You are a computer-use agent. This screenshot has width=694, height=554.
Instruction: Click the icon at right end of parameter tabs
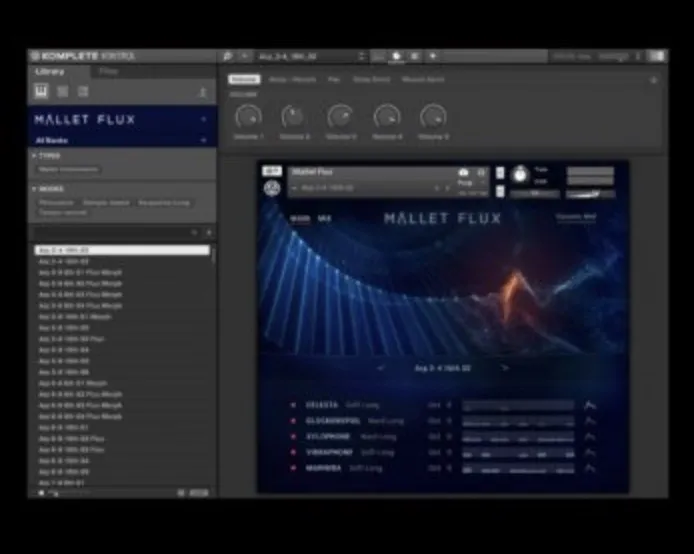tap(654, 80)
